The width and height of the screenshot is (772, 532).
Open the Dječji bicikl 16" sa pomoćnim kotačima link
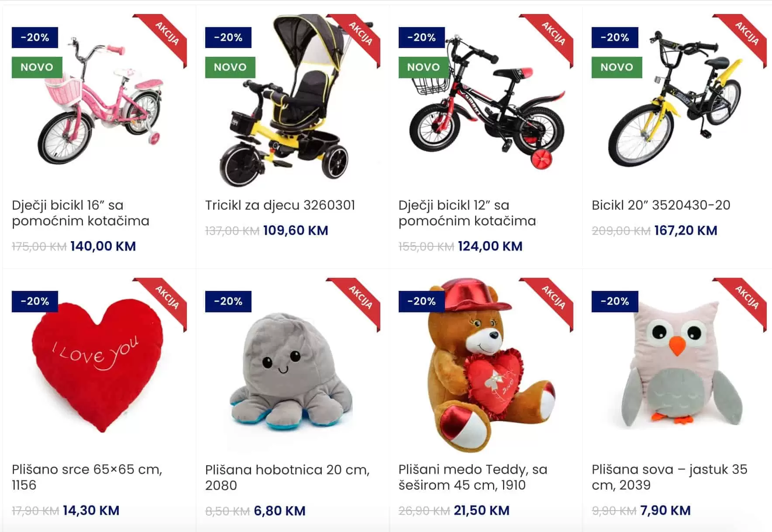coord(81,213)
